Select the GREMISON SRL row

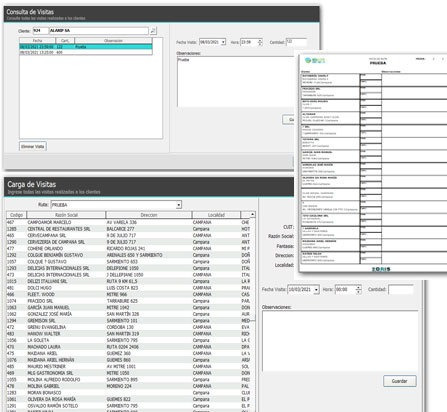(x=128, y=321)
